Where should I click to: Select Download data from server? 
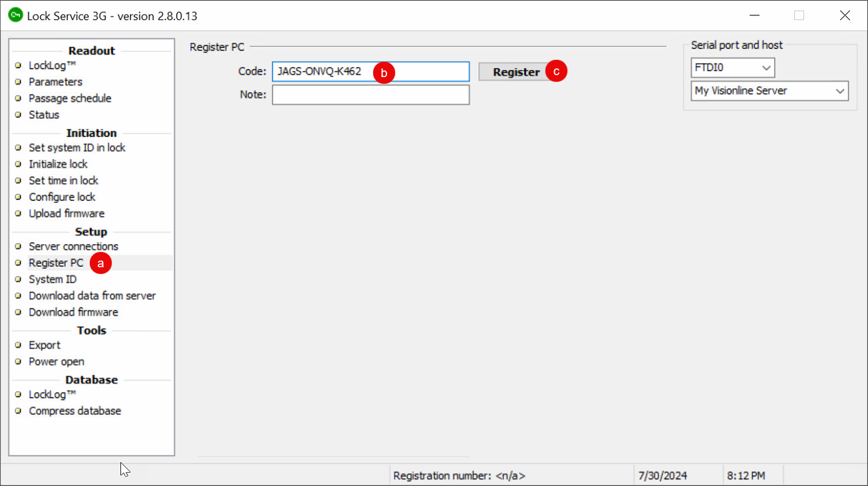point(92,295)
